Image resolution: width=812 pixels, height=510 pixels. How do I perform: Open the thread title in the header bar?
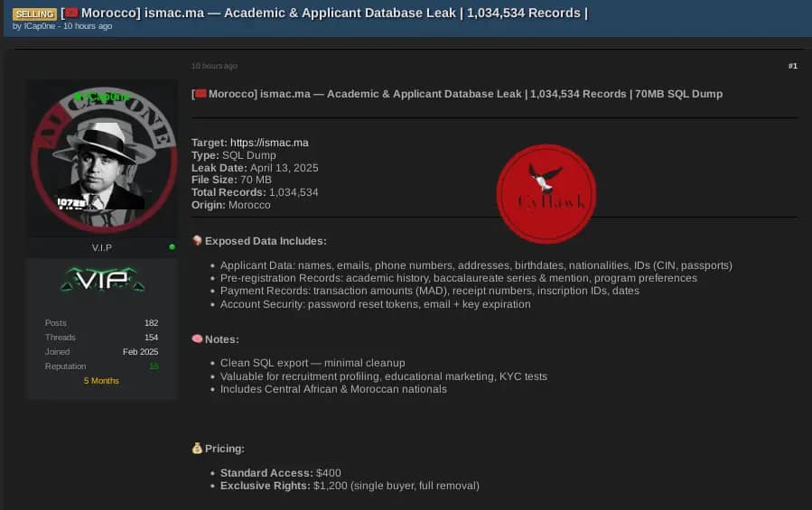(x=324, y=13)
